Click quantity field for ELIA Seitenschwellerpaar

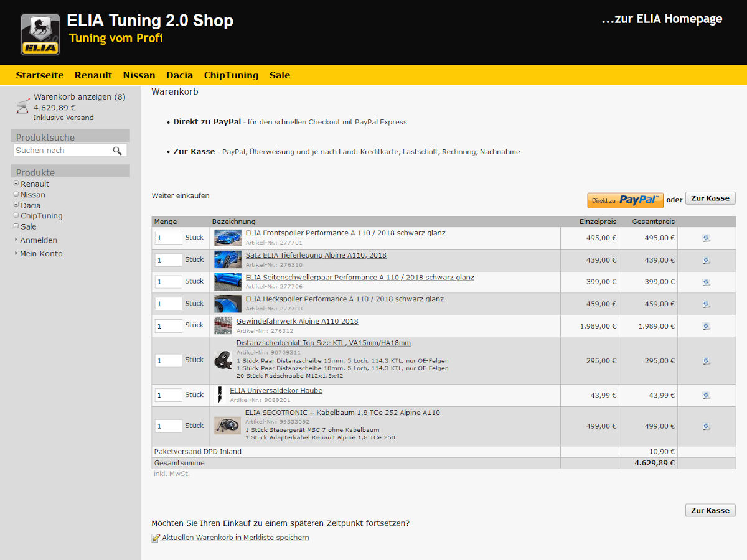tap(169, 282)
